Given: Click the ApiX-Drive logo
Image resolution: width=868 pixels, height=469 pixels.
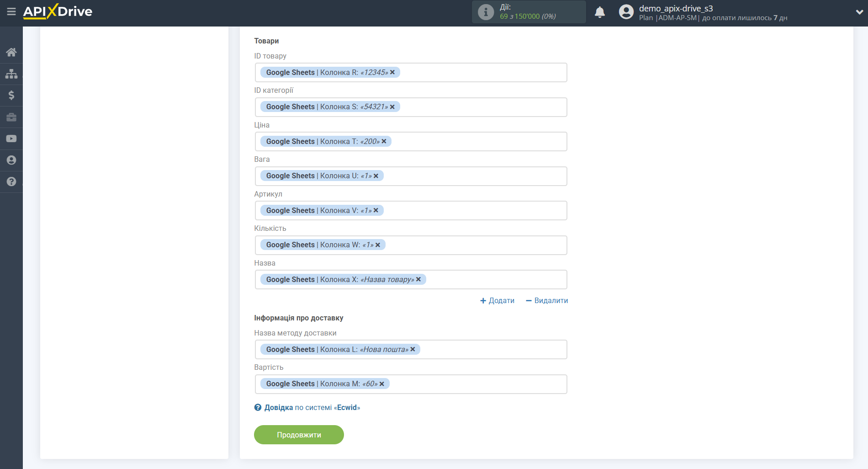Looking at the screenshot, I should point(58,11).
